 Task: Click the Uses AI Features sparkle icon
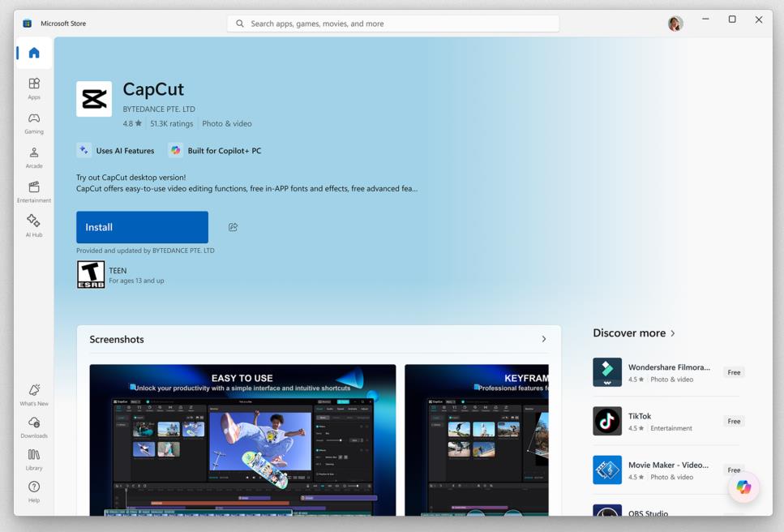point(84,150)
